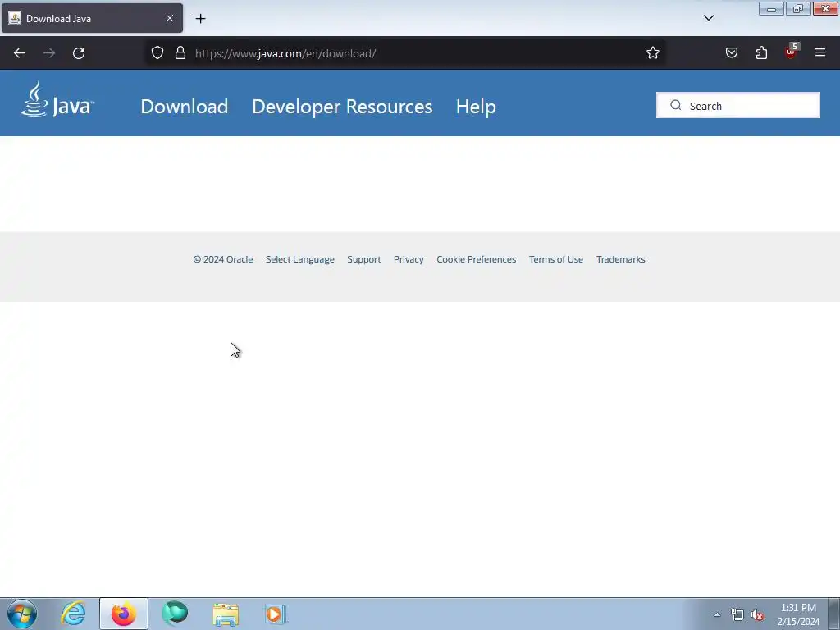The height and width of the screenshot is (630, 840).
Task: Select the Download Java tab
Action: pos(92,18)
